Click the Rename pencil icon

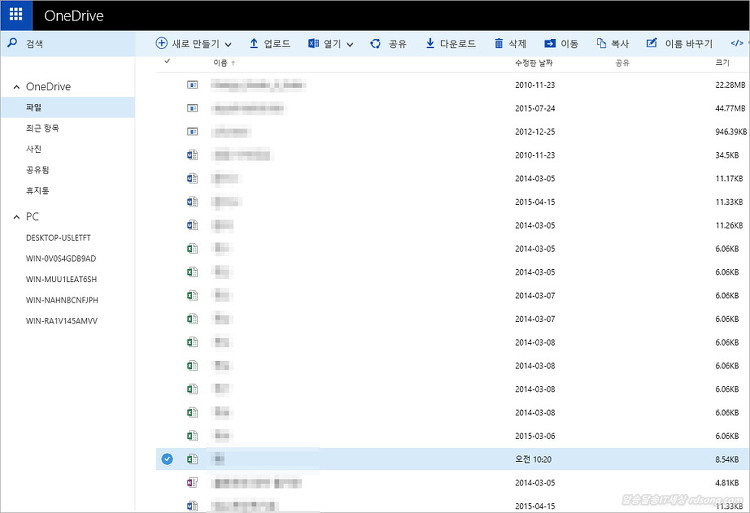pyautogui.click(x=651, y=43)
